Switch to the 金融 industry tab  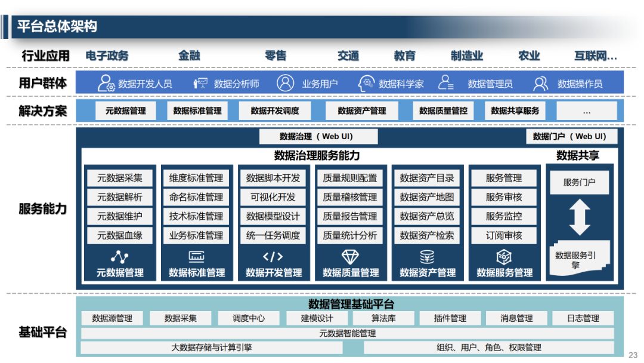(x=190, y=56)
